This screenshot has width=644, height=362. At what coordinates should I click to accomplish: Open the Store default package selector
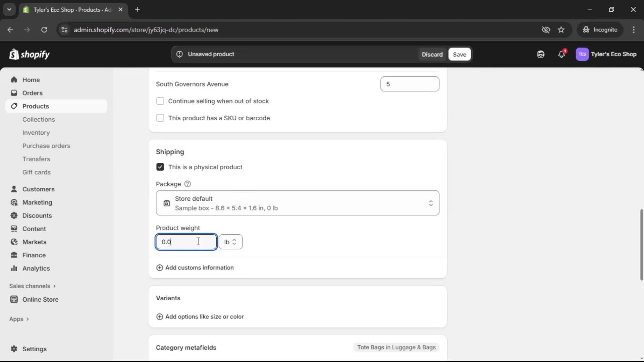pos(298,203)
